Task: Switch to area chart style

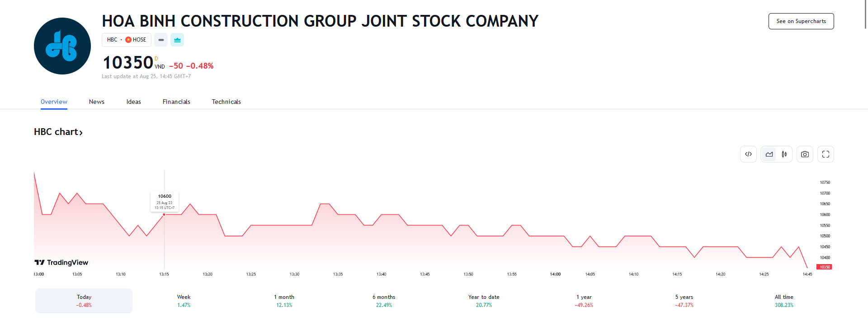Action: click(x=769, y=154)
